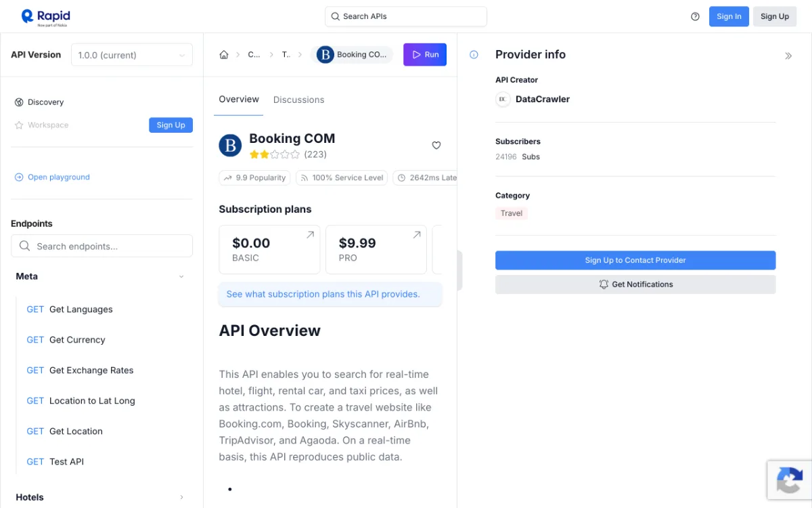This screenshot has height=508, width=812.
Task: Click the 2642ms Latency badge
Action: (x=425, y=177)
